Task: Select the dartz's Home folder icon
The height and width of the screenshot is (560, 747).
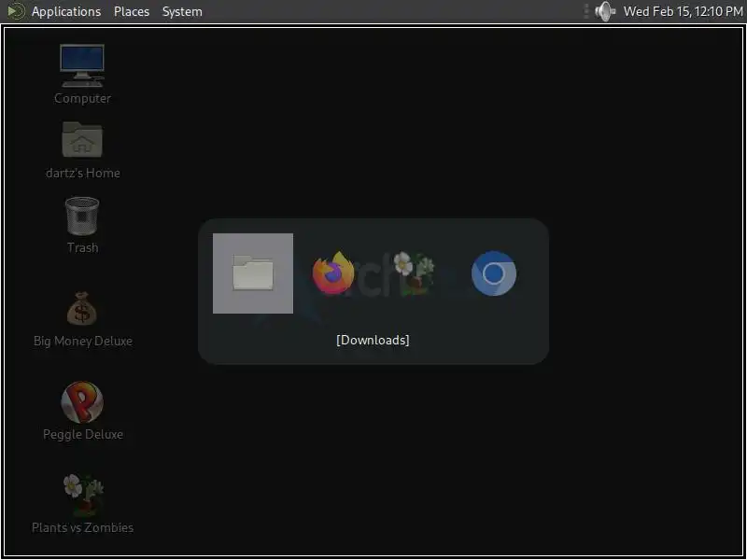Action: click(82, 139)
